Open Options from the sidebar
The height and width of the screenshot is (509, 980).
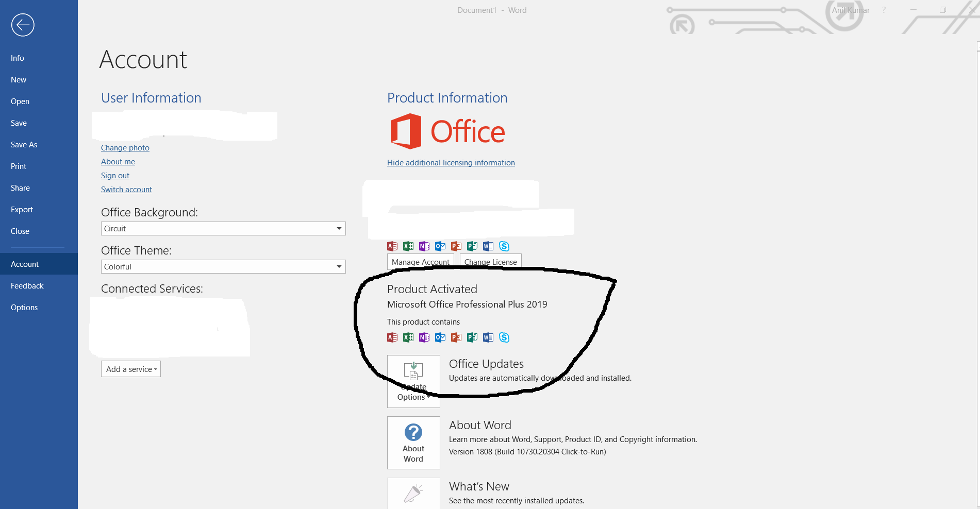coord(39,308)
